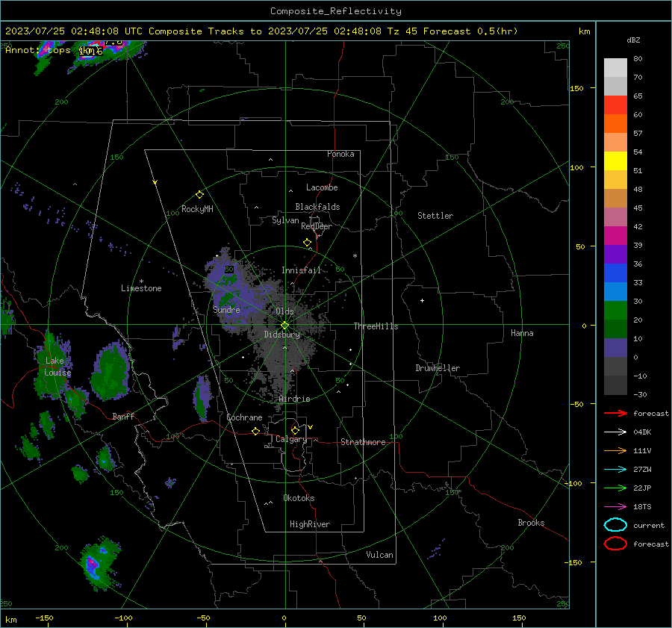Pick the dark orange 57-60 dBZ swatch
The height and width of the screenshot is (628, 672).
(x=615, y=124)
